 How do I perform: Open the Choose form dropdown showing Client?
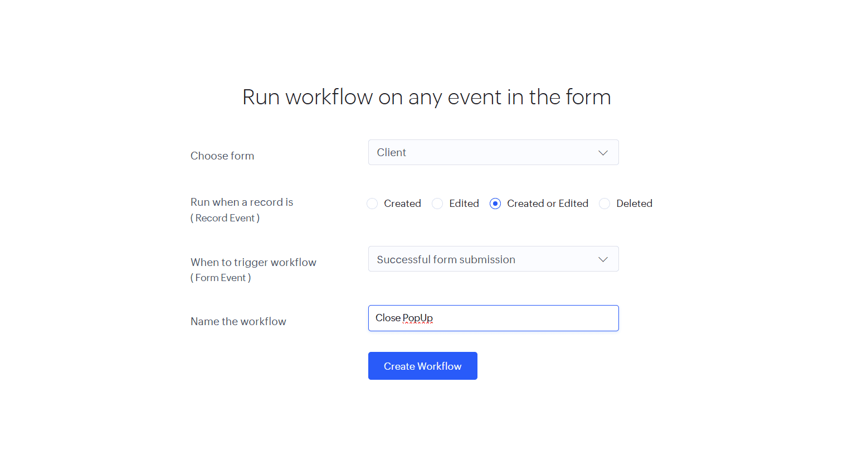tap(492, 152)
